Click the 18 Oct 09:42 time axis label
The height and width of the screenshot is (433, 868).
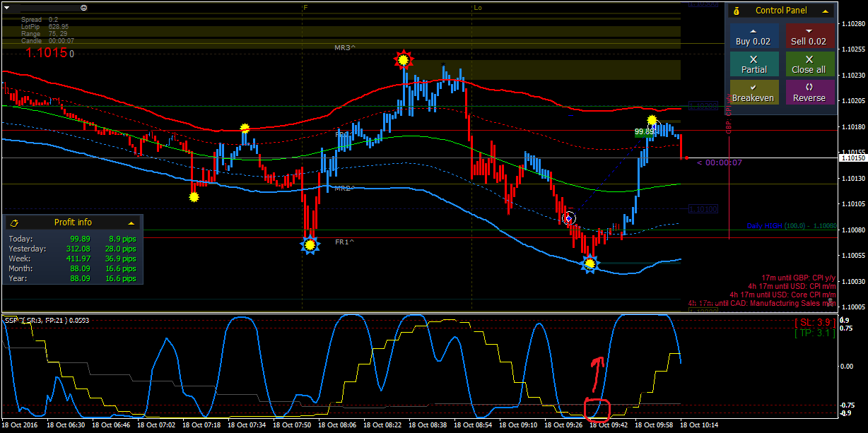tap(609, 426)
